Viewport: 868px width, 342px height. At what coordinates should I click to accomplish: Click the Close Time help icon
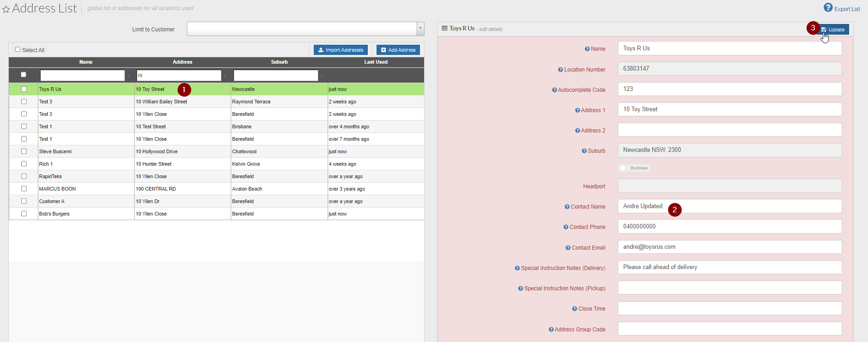(x=575, y=309)
